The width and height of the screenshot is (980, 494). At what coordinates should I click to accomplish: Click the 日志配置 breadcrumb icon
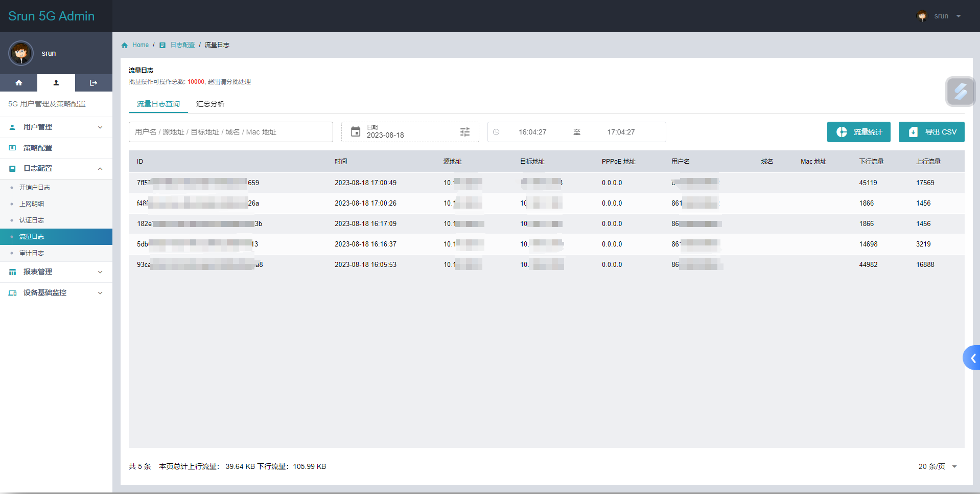pos(162,45)
